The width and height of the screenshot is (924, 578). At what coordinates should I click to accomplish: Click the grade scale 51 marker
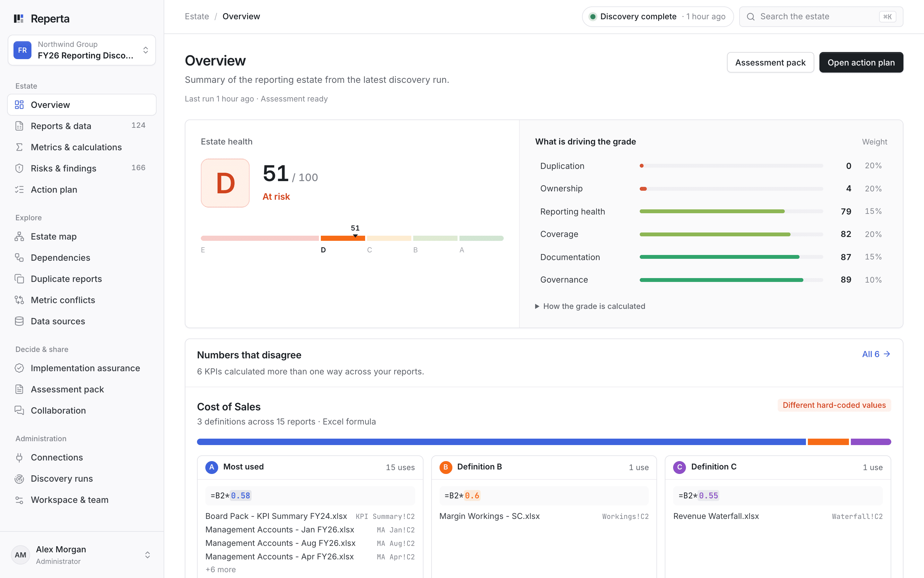[355, 231]
